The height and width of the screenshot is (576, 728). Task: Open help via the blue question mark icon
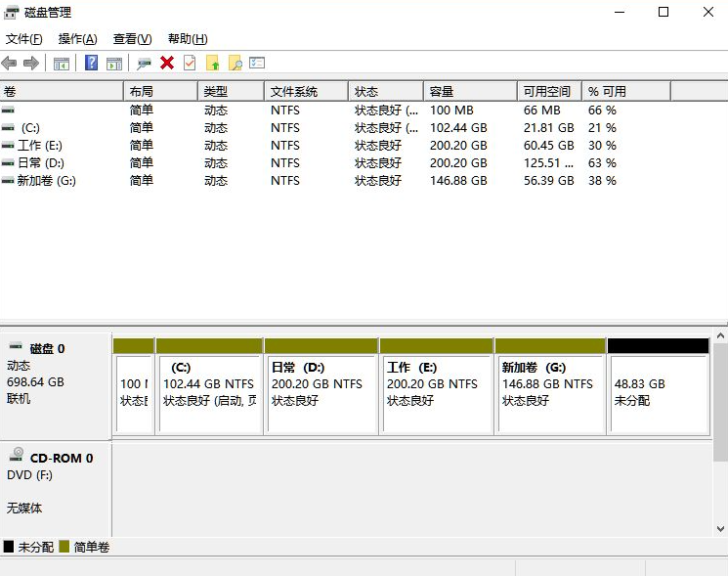[91, 64]
